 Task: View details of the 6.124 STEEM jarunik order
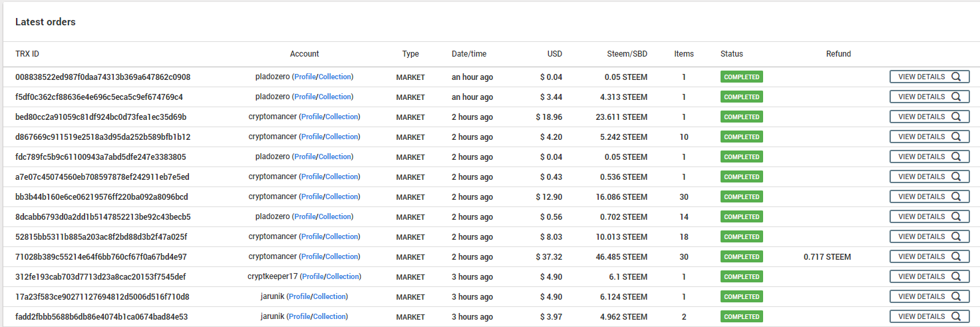pyautogui.click(x=929, y=296)
